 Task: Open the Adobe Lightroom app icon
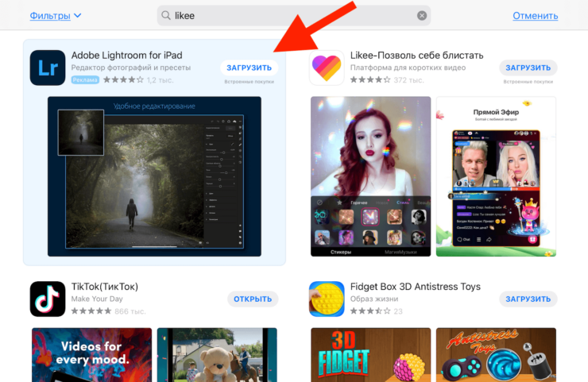click(x=48, y=68)
